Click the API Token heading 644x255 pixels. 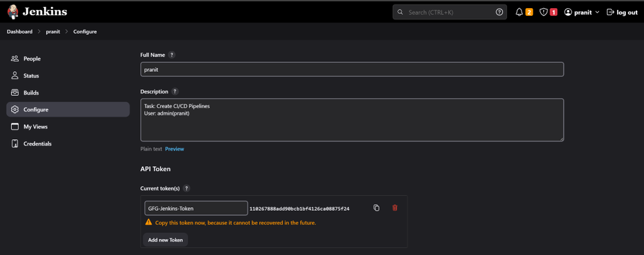coord(155,169)
